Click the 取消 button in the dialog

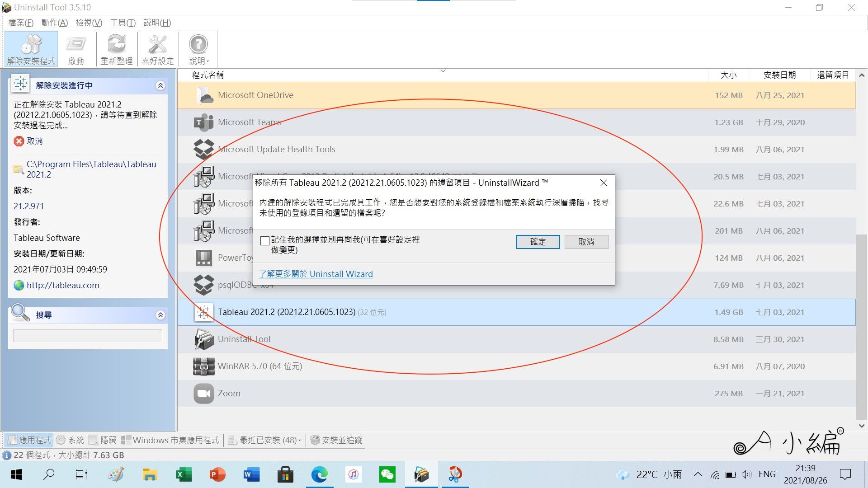tap(586, 242)
